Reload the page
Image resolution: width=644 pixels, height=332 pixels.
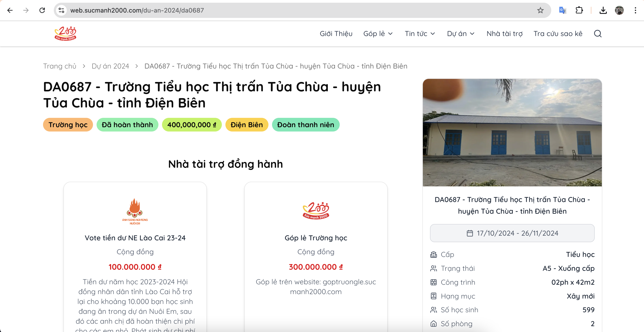coord(42,10)
